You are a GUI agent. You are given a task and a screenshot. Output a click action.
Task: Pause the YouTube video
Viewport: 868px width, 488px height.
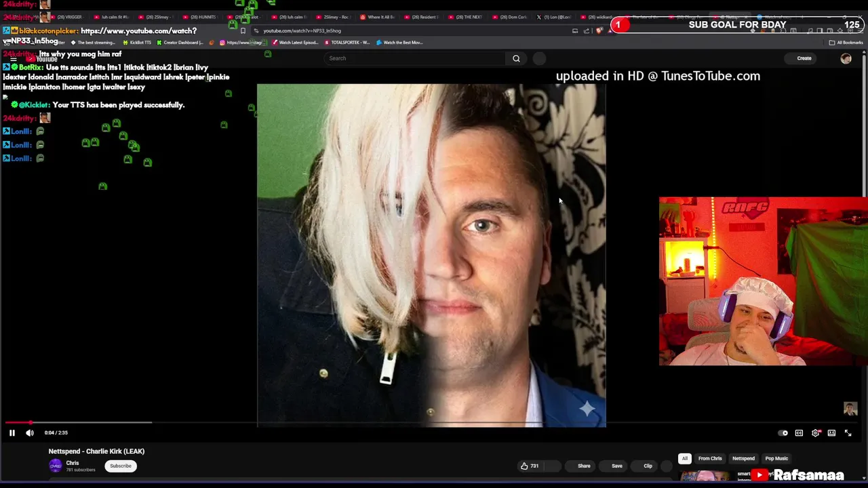pyautogui.click(x=12, y=432)
